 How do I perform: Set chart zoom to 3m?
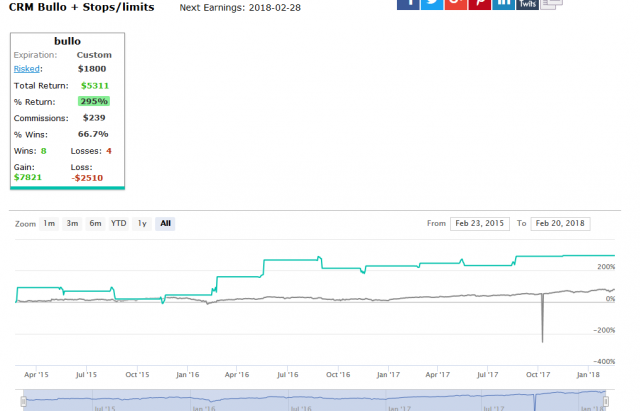tap(72, 223)
